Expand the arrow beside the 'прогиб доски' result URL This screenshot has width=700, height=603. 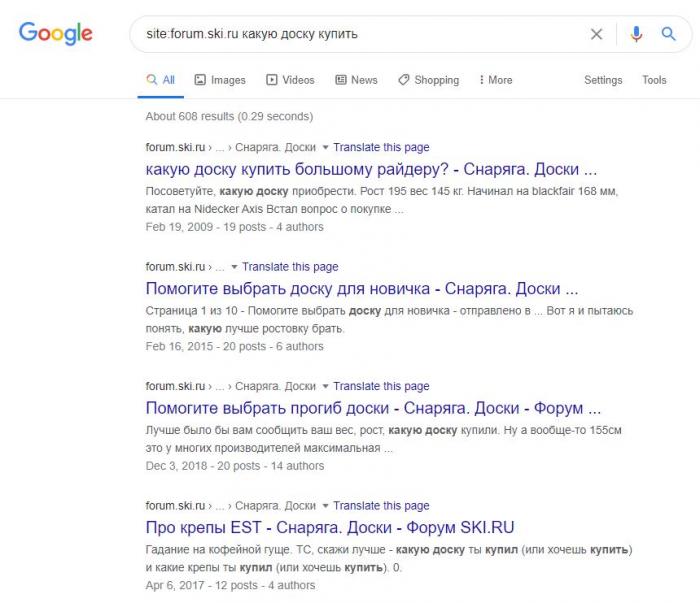tap(325, 386)
